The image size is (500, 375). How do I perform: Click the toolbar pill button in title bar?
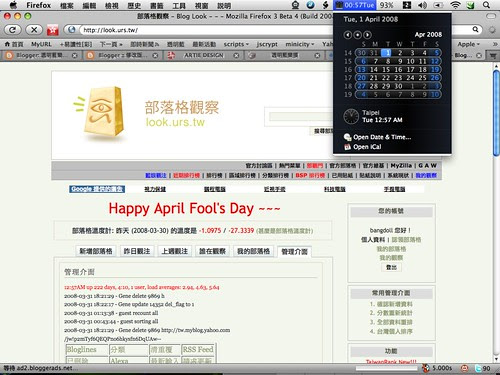click(491, 16)
